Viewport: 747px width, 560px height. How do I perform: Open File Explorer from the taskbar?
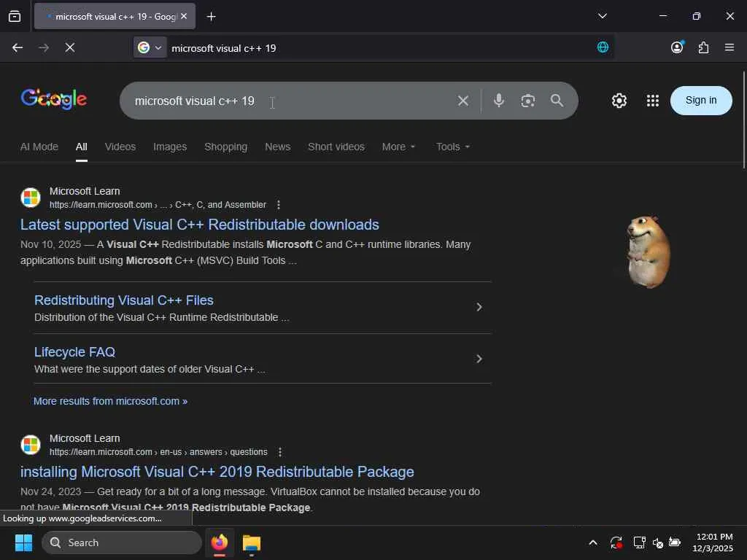tap(252, 542)
